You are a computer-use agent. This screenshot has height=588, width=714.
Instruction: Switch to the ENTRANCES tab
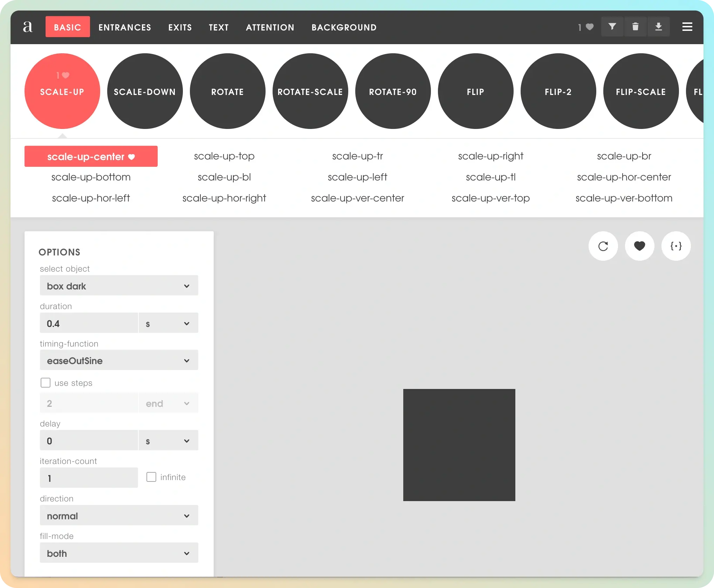coord(125,27)
